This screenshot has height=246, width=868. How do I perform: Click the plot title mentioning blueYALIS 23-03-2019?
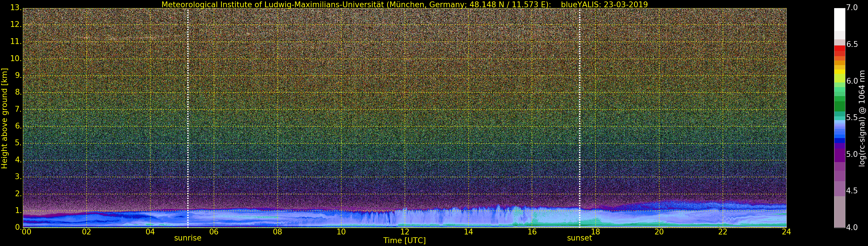(404, 4)
